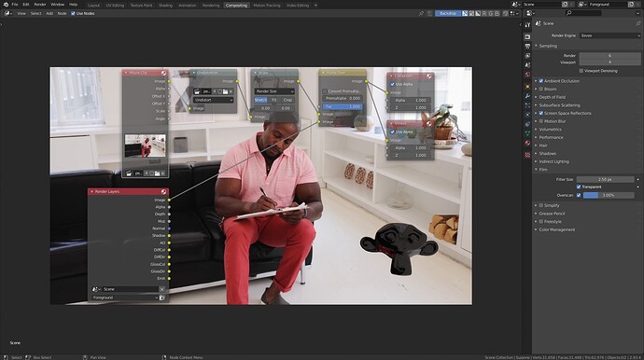Show the red backdrop channel R

point(484,14)
